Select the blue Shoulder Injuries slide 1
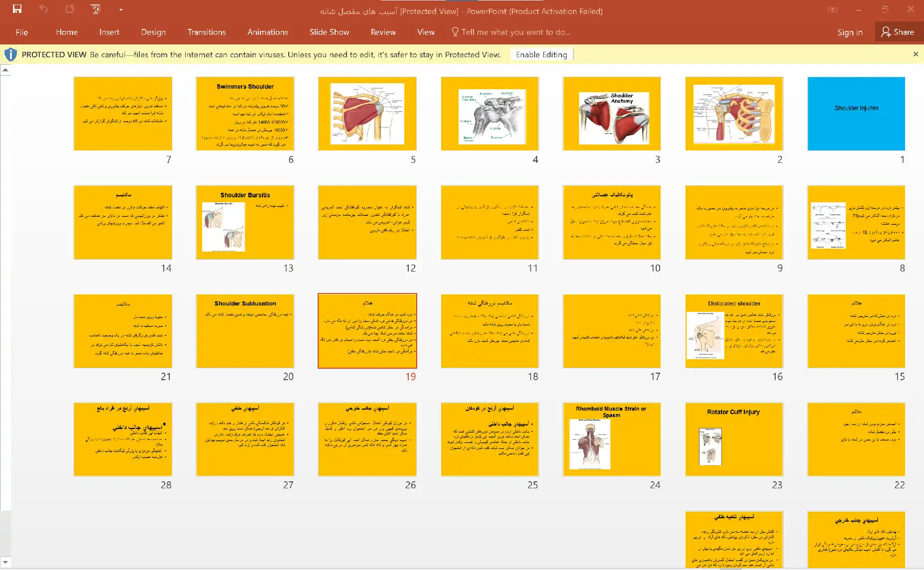Viewport: 924px width, 570px height. [856, 114]
